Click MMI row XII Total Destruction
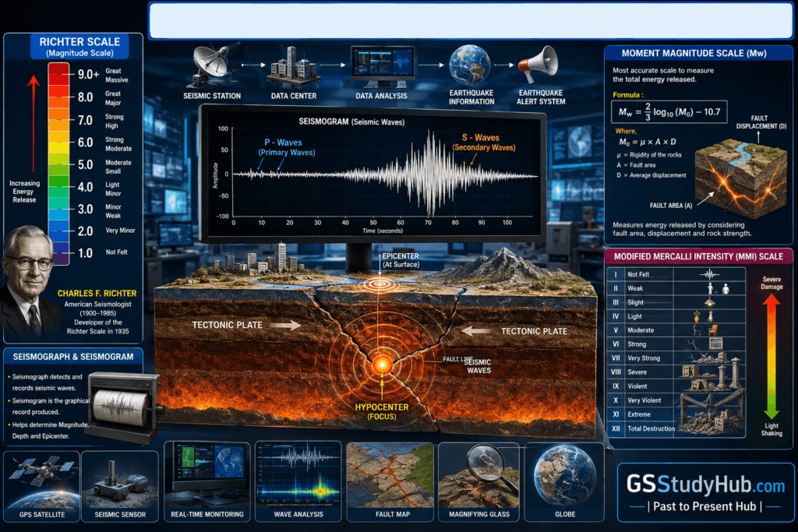 point(676,428)
